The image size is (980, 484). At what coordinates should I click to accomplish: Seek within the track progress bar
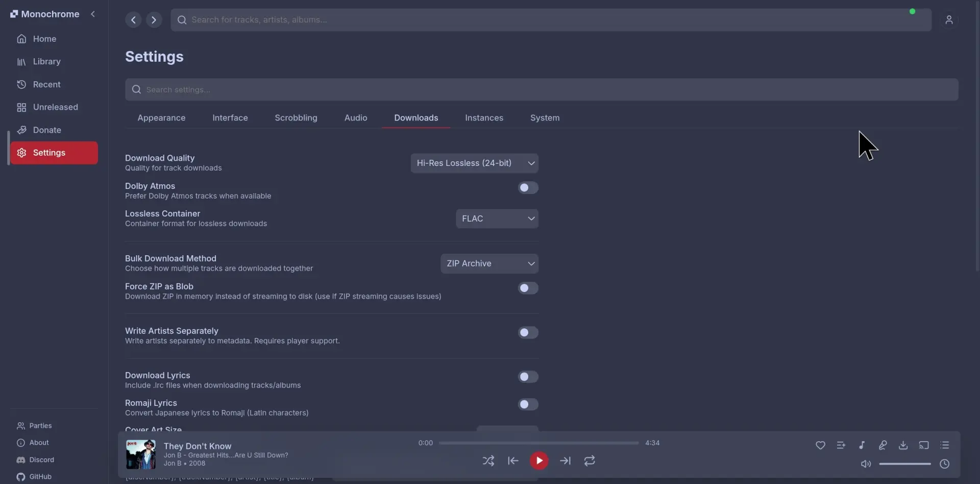pyautogui.click(x=538, y=443)
